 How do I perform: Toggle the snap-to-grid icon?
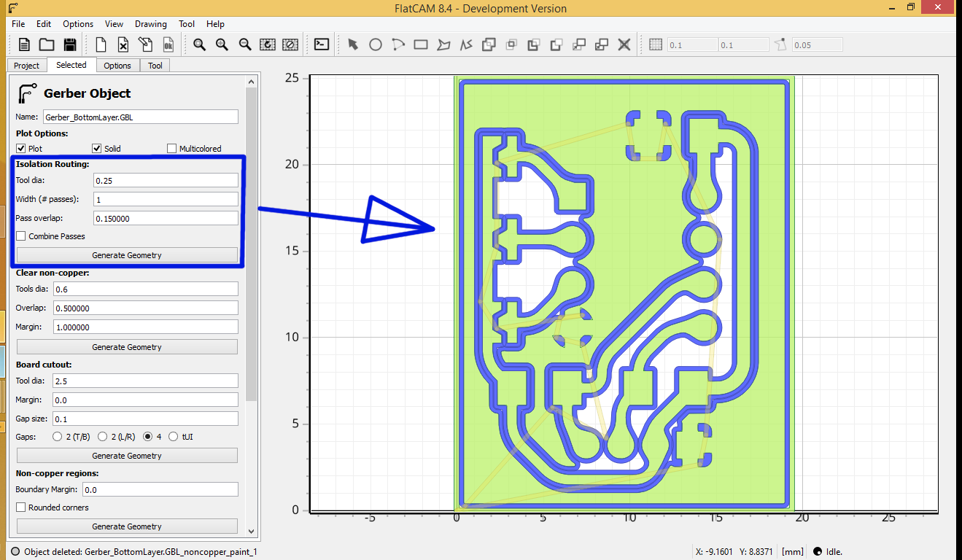click(656, 44)
